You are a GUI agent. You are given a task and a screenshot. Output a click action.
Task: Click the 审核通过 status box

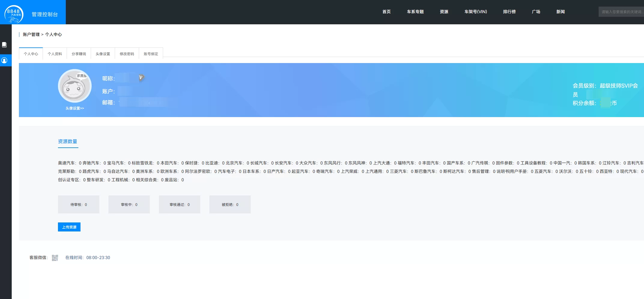point(180,204)
